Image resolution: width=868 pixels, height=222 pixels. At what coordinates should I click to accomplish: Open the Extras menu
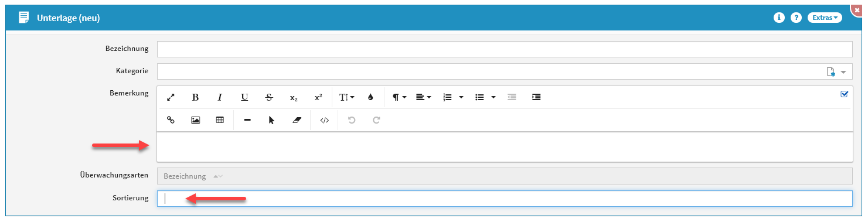(825, 18)
